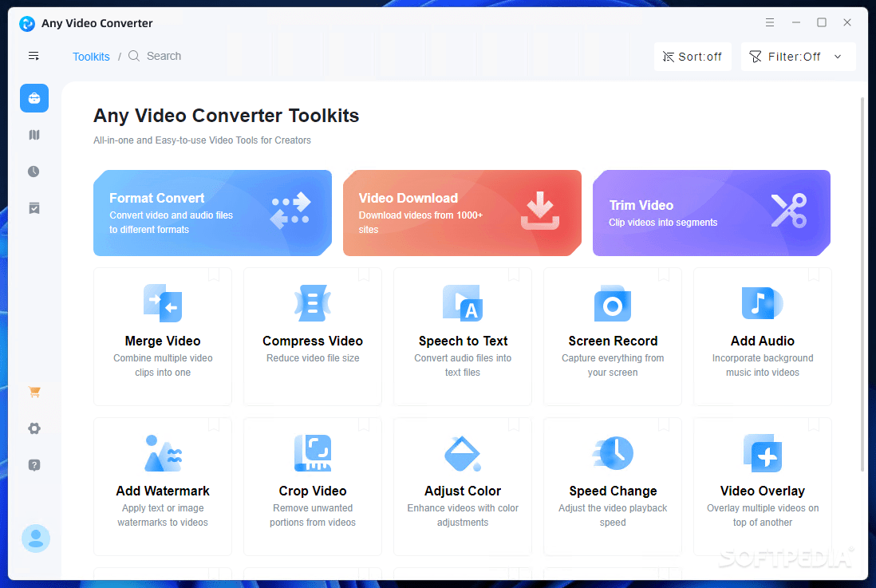
Task: Open the Trim Video title
Action: tap(641, 205)
